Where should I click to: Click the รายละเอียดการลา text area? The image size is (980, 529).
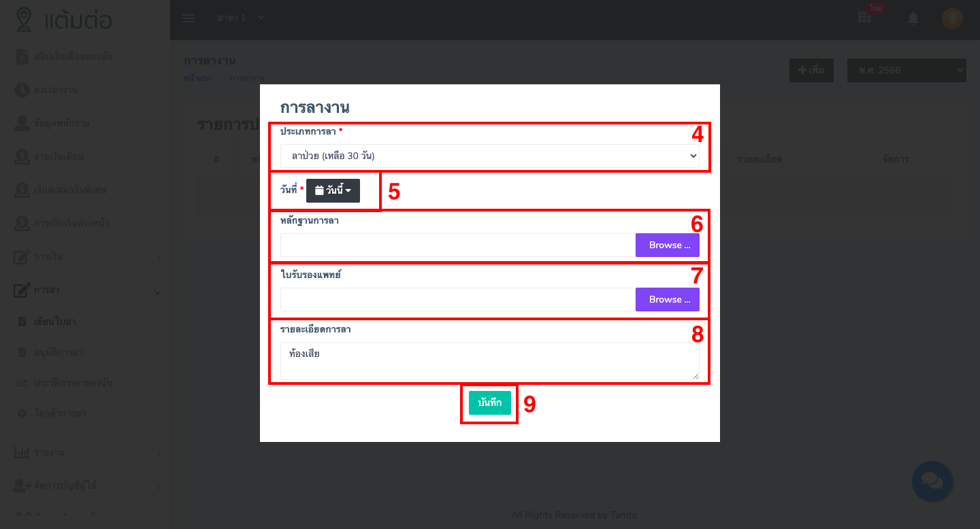click(489, 360)
